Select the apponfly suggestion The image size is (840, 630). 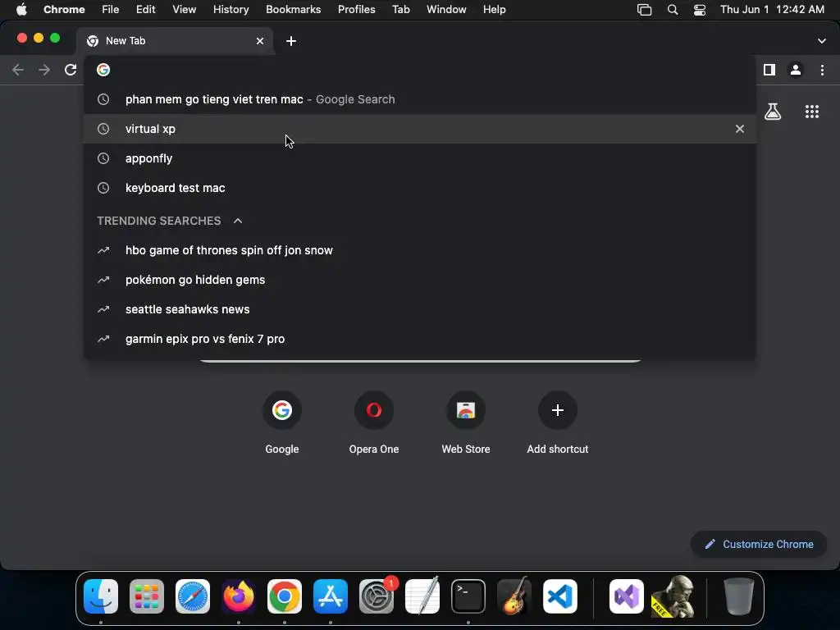(420, 158)
